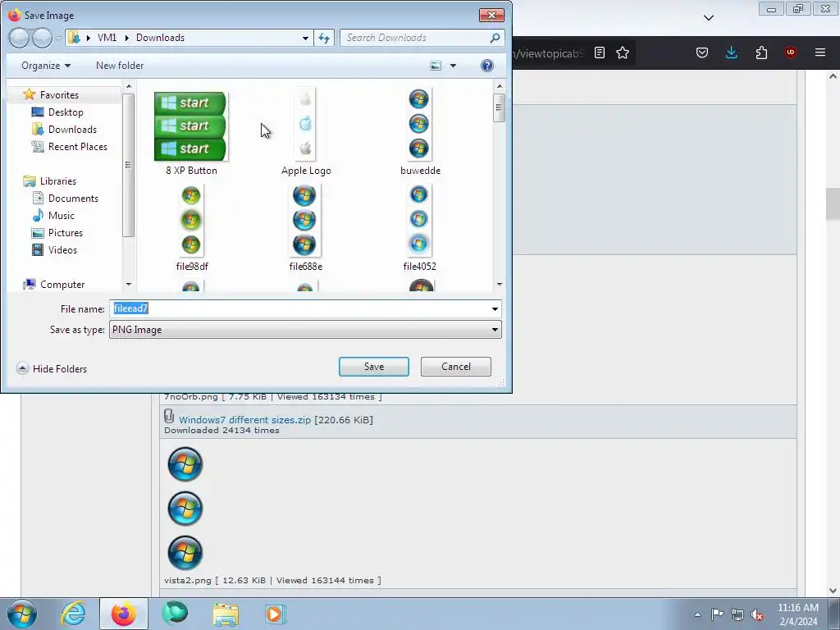Click the taskbar clock showing 11:16 AM
The image size is (840, 630).
797,614
